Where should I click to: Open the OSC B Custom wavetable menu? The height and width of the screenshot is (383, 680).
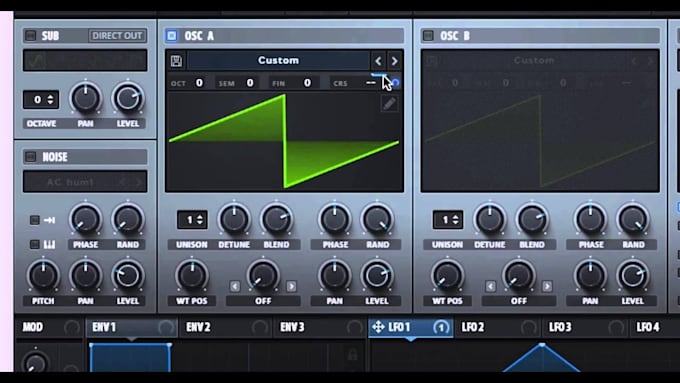coord(534,60)
